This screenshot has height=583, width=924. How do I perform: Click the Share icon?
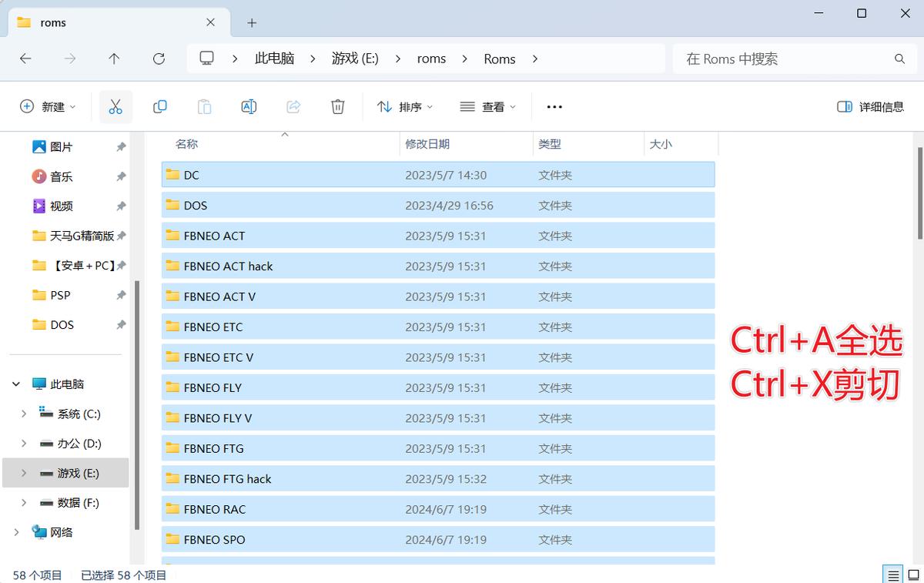click(x=293, y=106)
